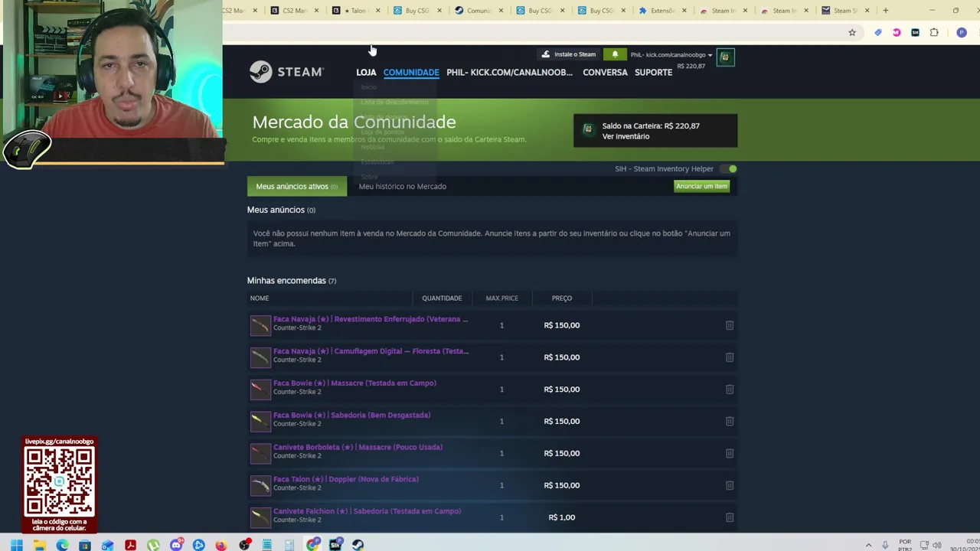Image resolution: width=980 pixels, height=551 pixels.
Task: Open File Explorer from the taskbar
Action: coord(39,545)
